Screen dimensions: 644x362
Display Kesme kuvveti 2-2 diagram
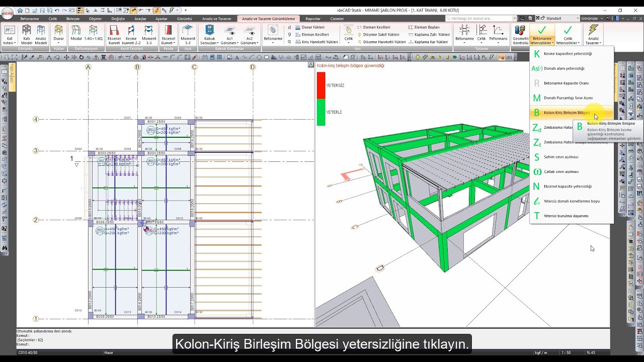coord(131,35)
